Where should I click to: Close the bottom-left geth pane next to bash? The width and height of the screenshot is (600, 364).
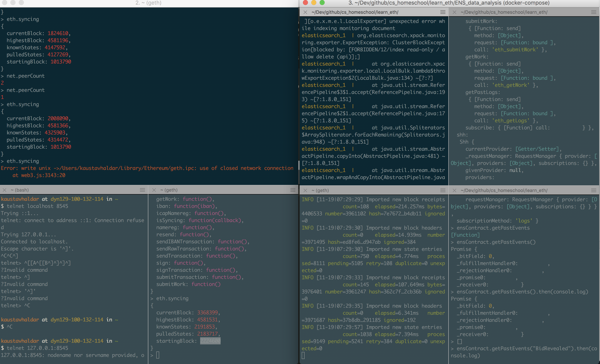pos(154,190)
